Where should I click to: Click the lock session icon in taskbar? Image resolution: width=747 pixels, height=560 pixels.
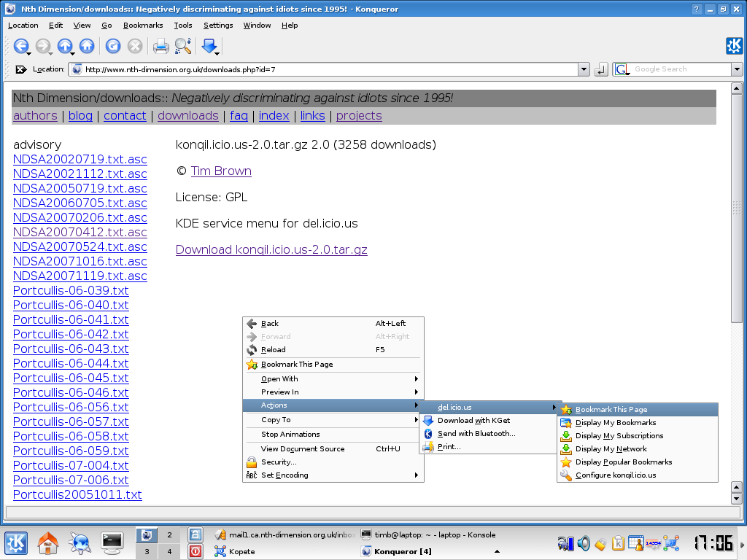pyautogui.click(x=196, y=534)
